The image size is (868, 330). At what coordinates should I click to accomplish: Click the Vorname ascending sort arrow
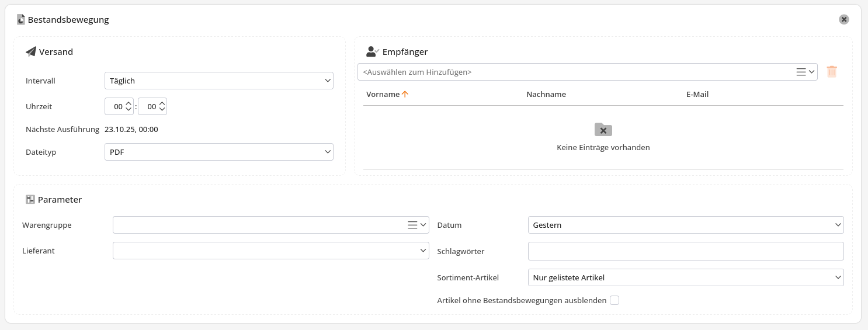[405, 94]
